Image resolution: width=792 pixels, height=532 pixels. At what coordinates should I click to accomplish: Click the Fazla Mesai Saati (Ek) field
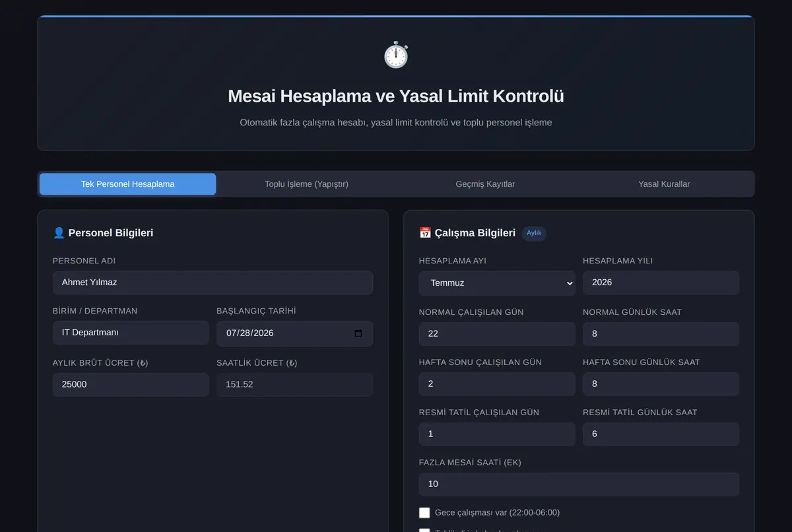tap(579, 484)
